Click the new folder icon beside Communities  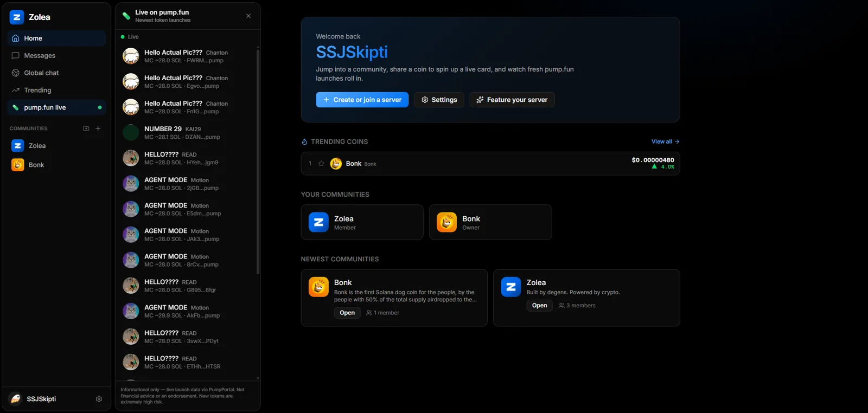(x=86, y=128)
